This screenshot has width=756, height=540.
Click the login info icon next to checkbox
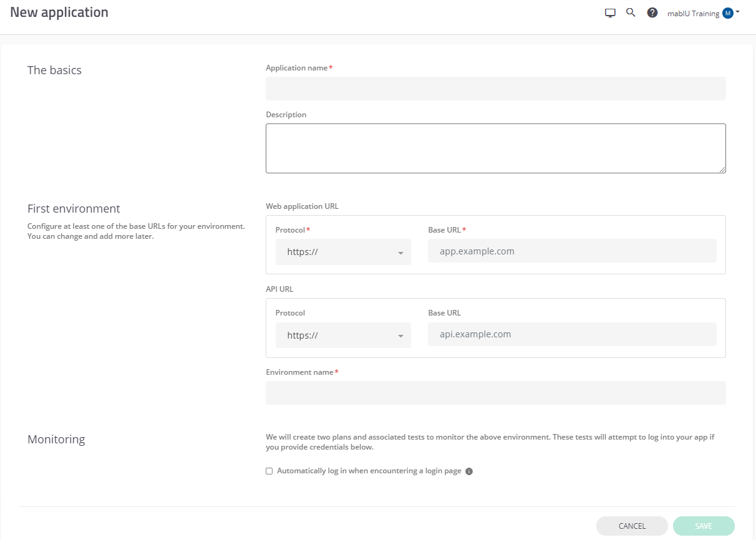pyautogui.click(x=469, y=471)
